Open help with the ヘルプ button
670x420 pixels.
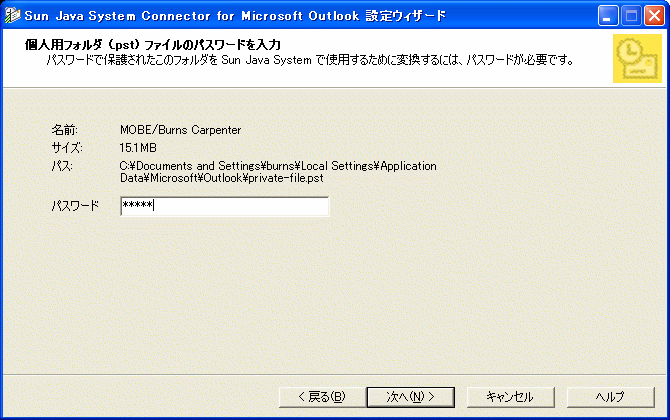(611, 397)
